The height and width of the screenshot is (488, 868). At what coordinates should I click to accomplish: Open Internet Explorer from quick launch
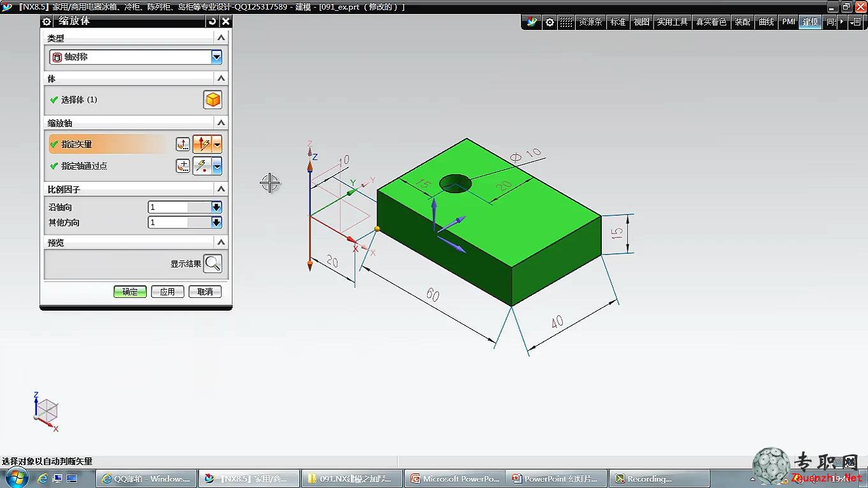coord(43,478)
